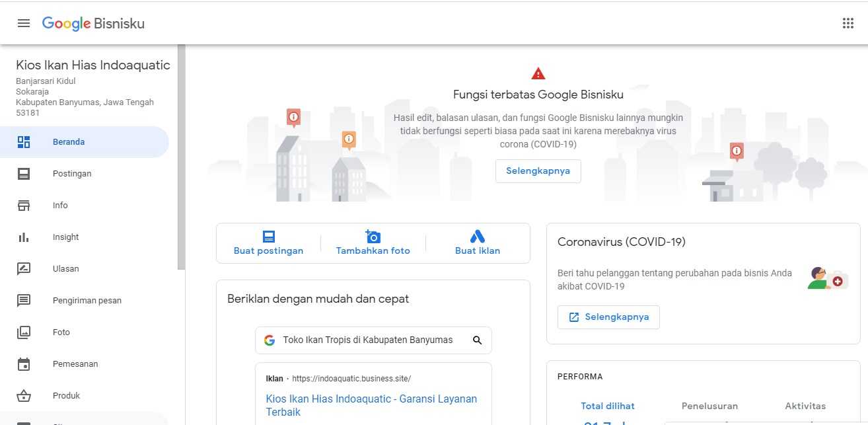Screen dimensions: 868x425
Task: Click the Pemesanan calendar icon
Action: point(24,364)
